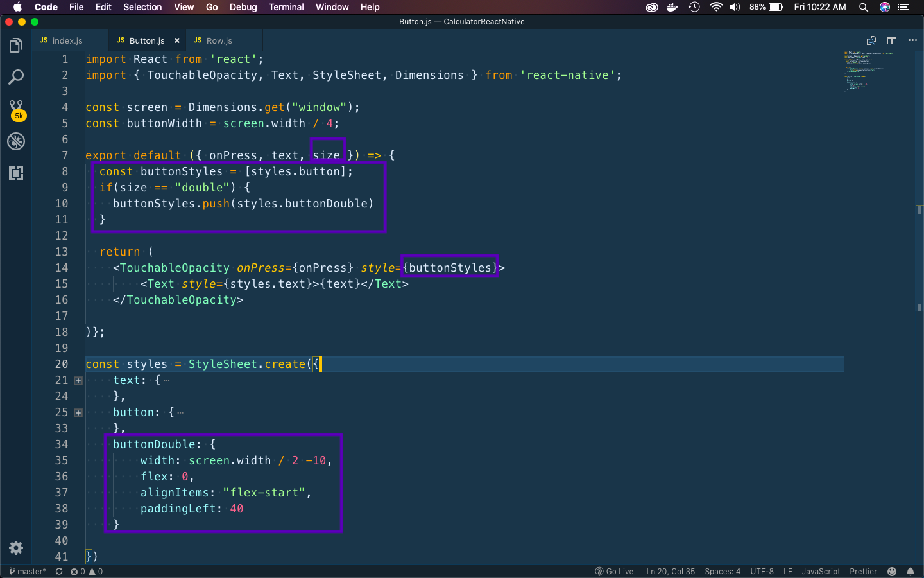This screenshot has height=578, width=924.
Task: Click the Creative Cloud menu bar icon
Action: coord(651,7)
